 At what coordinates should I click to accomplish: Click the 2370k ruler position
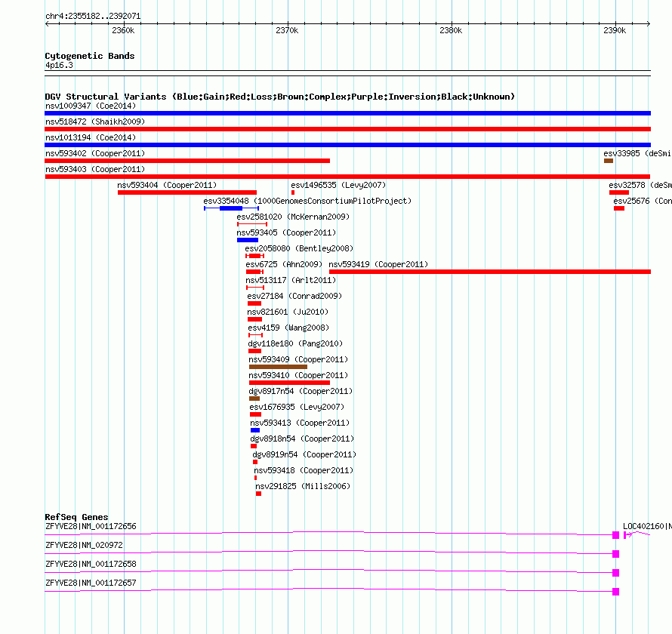pyautogui.click(x=287, y=30)
